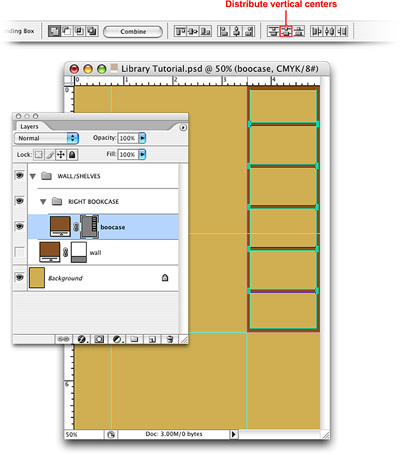This screenshot has width=400, height=455.
Task: Create a new layer group
Action: pyautogui.click(x=134, y=339)
